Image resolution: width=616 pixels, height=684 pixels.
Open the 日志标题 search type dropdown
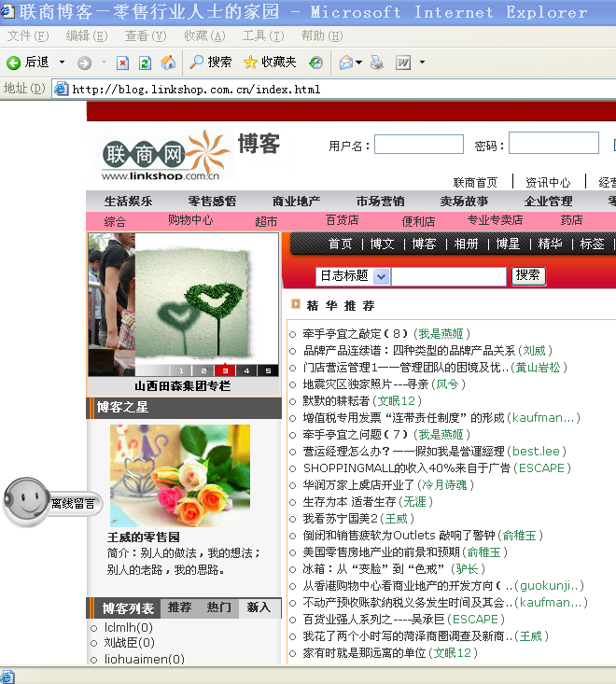[x=381, y=276]
